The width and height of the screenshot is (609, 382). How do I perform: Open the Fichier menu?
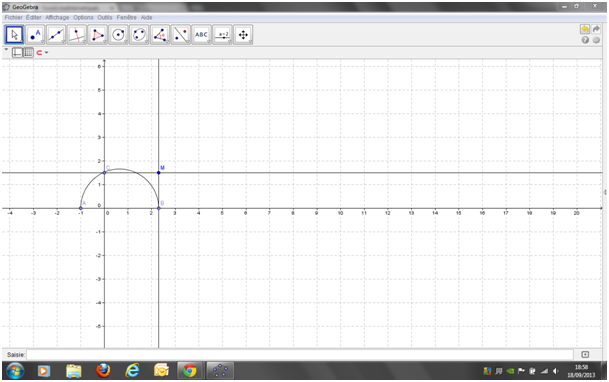14,17
